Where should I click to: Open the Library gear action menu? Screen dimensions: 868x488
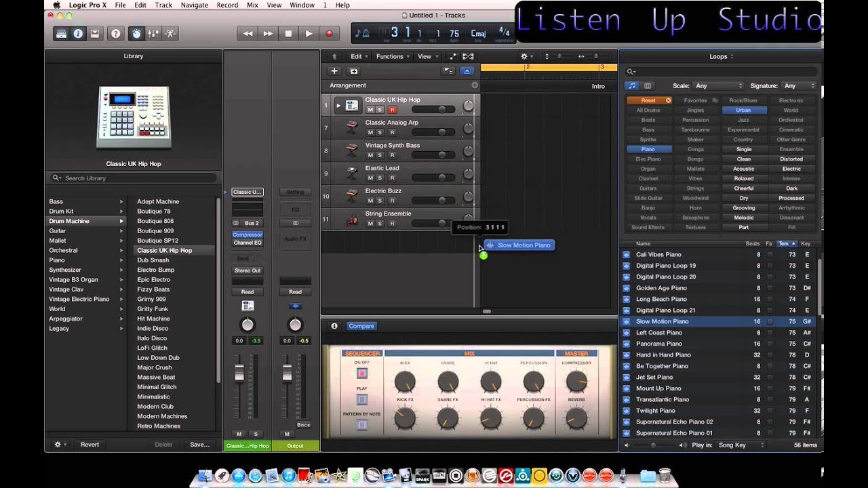point(60,445)
